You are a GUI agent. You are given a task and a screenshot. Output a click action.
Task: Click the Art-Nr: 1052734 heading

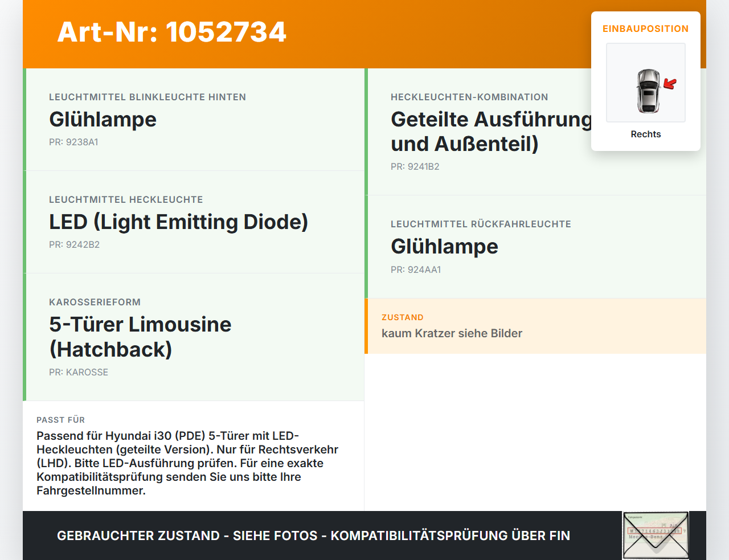171,32
